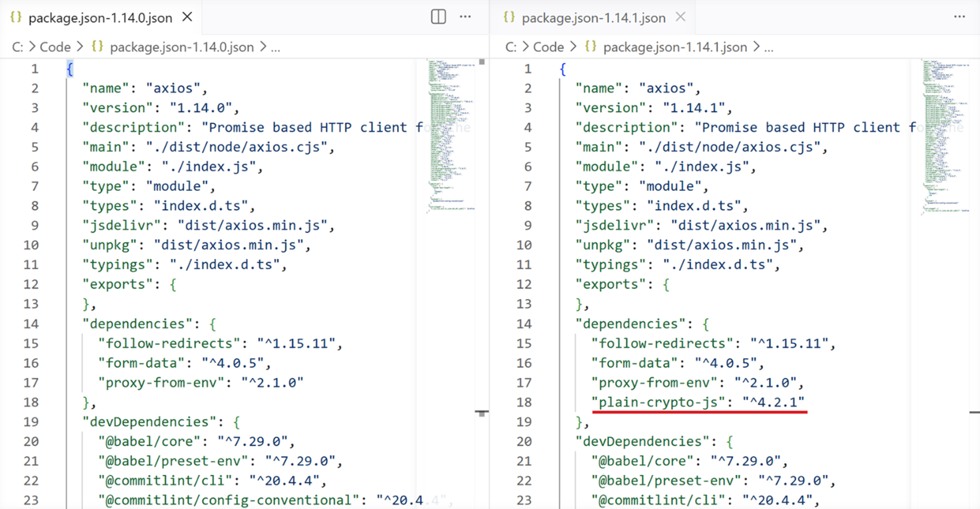The width and height of the screenshot is (980, 509).
Task: Close the package.json-1.14.1.json tab
Action: [680, 17]
